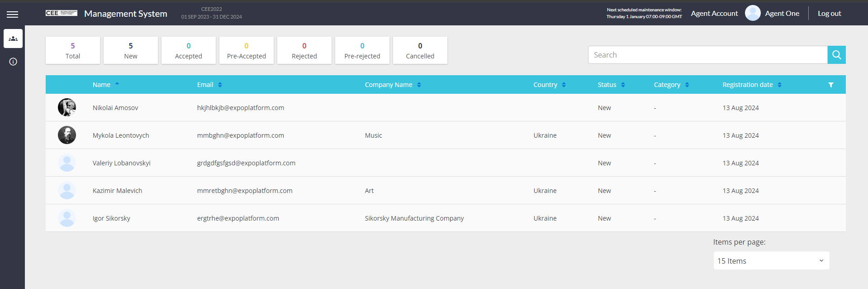
Task: Click the attendees group sidebar icon
Action: (13, 39)
